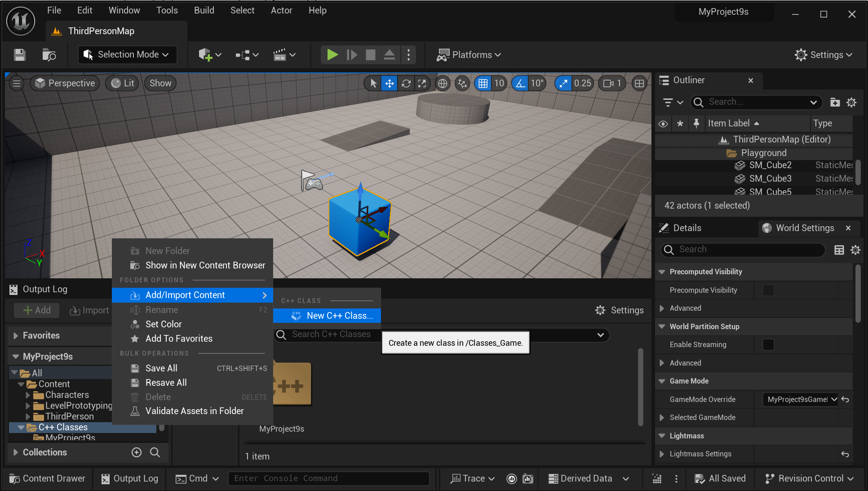Viewport: 868px width, 491px height.
Task: Click the viewport layout maximize icon
Action: [x=639, y=83]
